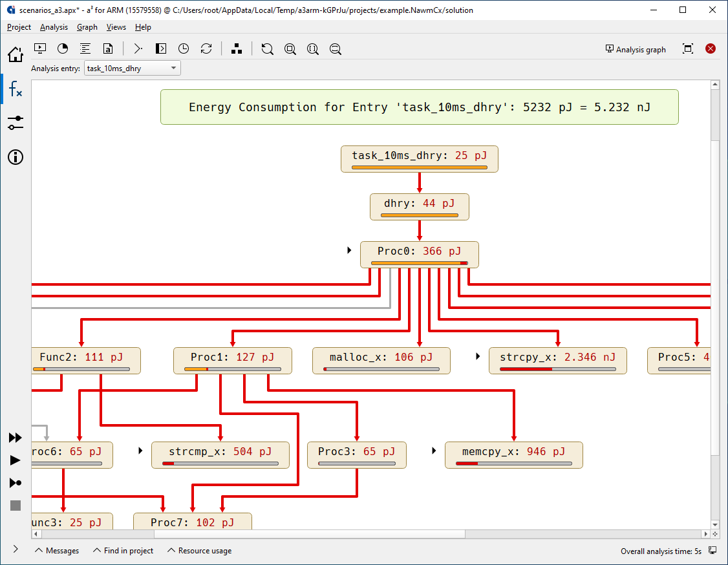Click the arrow-with-dot step toolbar icon

tap(138, 48)
